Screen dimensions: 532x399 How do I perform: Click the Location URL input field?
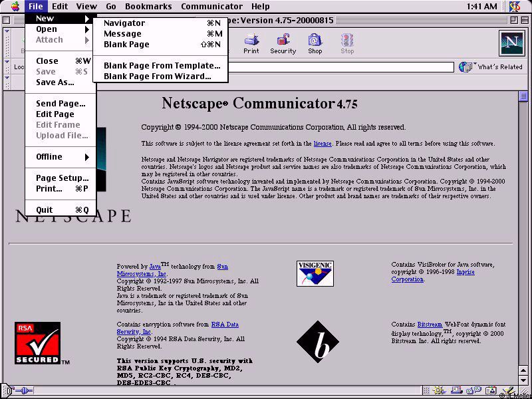click(340, 67)
